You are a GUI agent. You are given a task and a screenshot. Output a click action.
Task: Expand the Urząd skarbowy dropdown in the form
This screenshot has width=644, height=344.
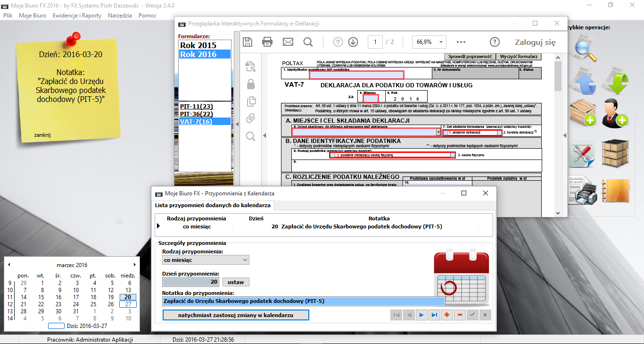[x=438, y=133]
